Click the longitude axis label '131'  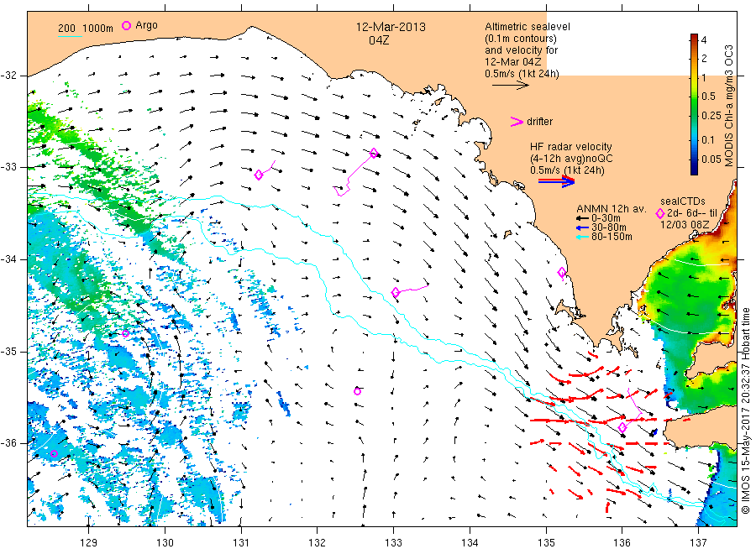coord(241,543)
